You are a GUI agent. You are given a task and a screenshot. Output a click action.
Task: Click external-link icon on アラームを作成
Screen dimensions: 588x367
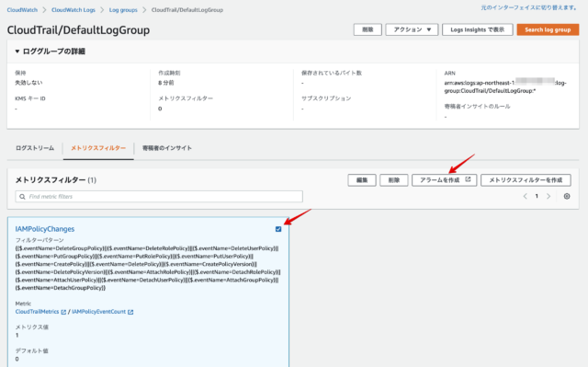(x=468, y=179)
